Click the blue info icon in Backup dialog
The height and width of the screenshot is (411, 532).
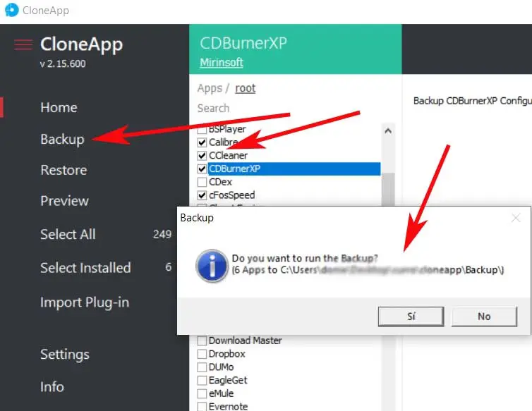coord(212,266)
